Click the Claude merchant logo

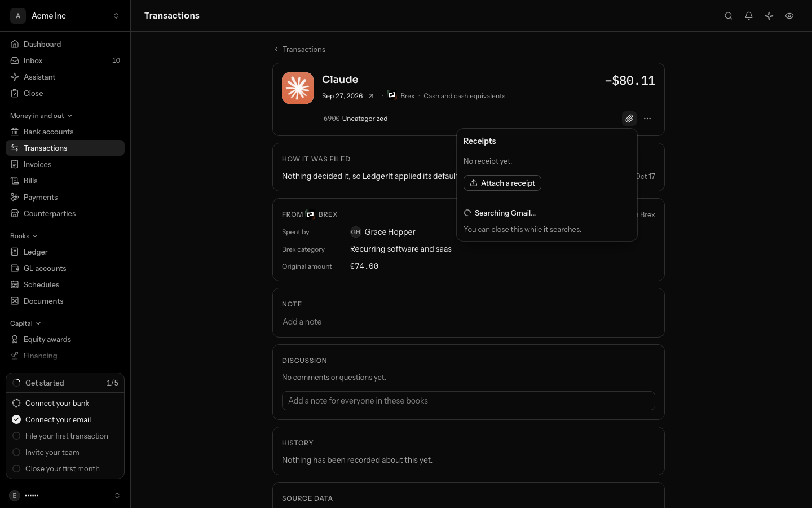(x=298, y=88)
